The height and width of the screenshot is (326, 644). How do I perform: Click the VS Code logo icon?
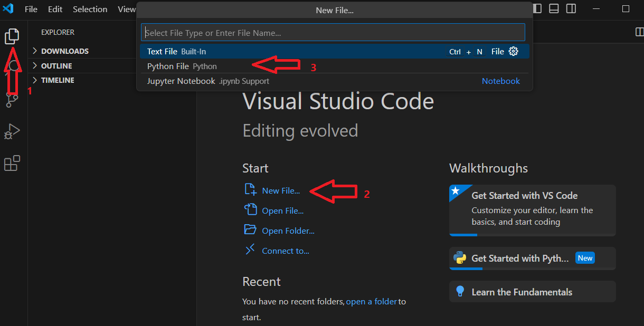point(8,9)
